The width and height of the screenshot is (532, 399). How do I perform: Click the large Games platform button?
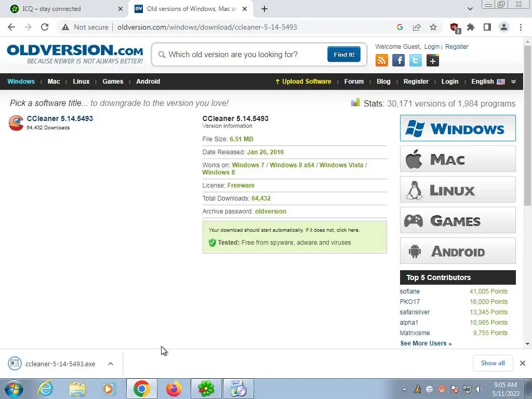458,220
